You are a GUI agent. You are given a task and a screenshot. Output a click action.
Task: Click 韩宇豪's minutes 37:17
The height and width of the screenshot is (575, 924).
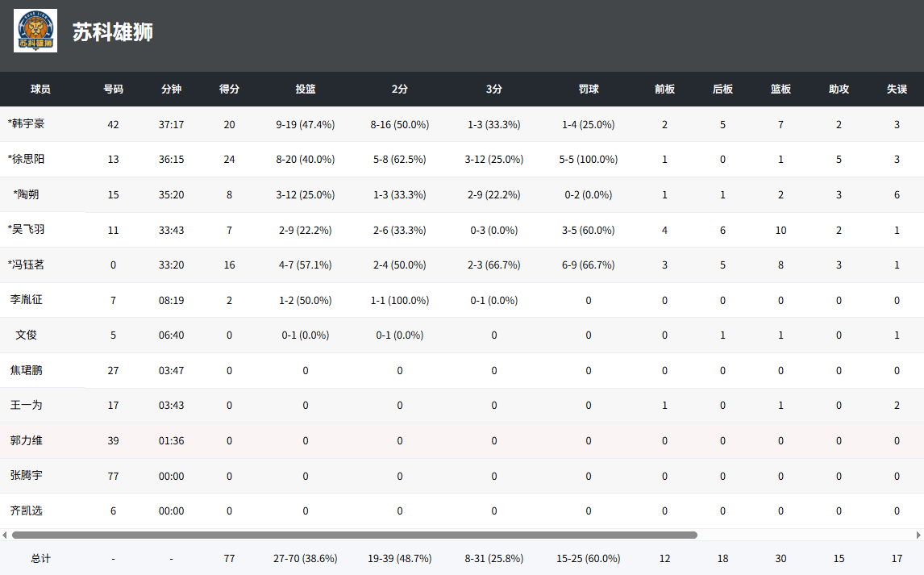coord(172,125)
